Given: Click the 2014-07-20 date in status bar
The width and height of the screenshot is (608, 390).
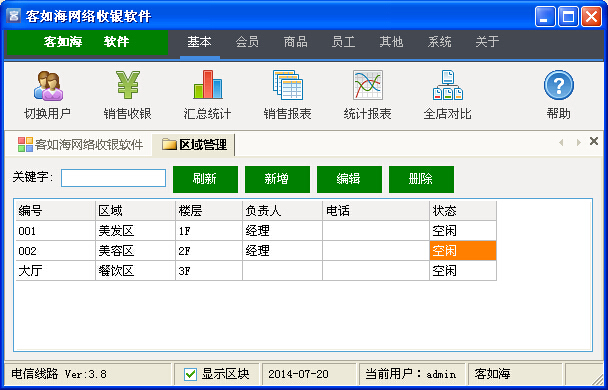Looking at the screenshot, I should (x=298, y=374).
